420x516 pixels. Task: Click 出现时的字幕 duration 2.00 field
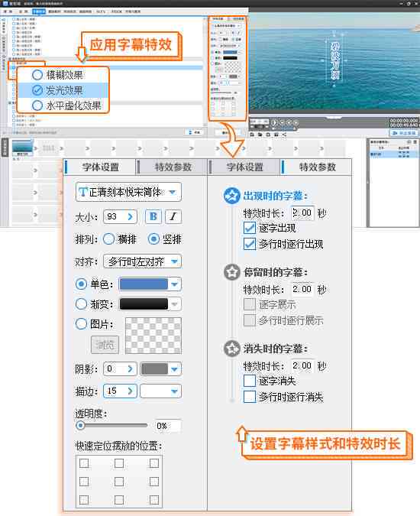[302, 213]
